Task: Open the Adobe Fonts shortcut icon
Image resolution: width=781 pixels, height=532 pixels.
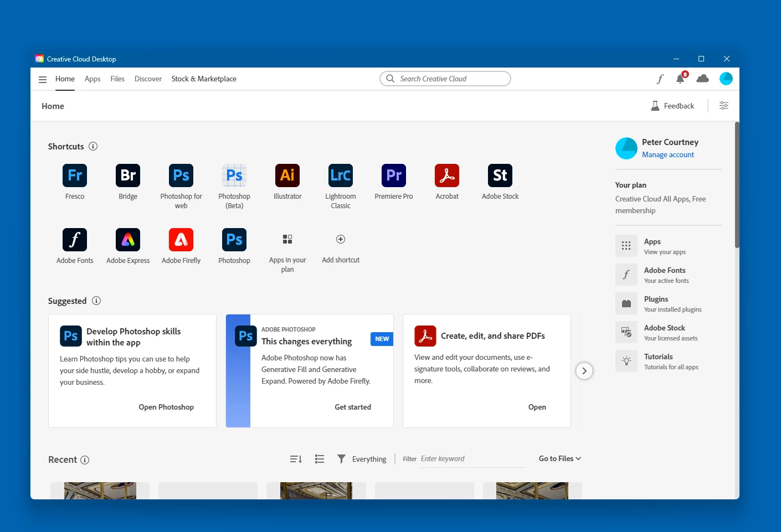Action: pyautogui.click(x=75, y=240)
